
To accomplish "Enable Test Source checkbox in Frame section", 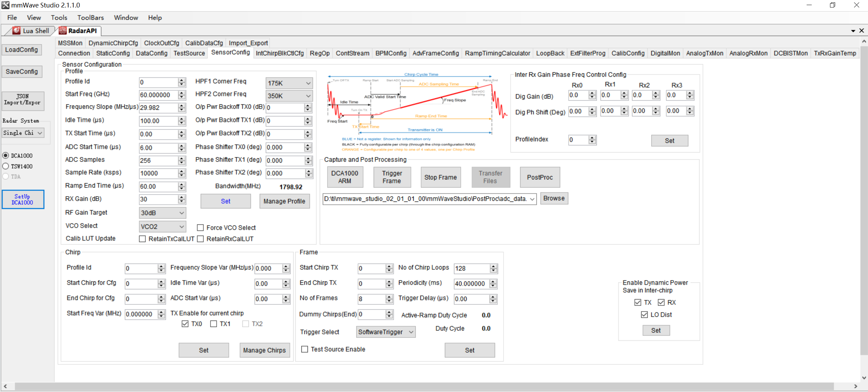I will [305, 349].
